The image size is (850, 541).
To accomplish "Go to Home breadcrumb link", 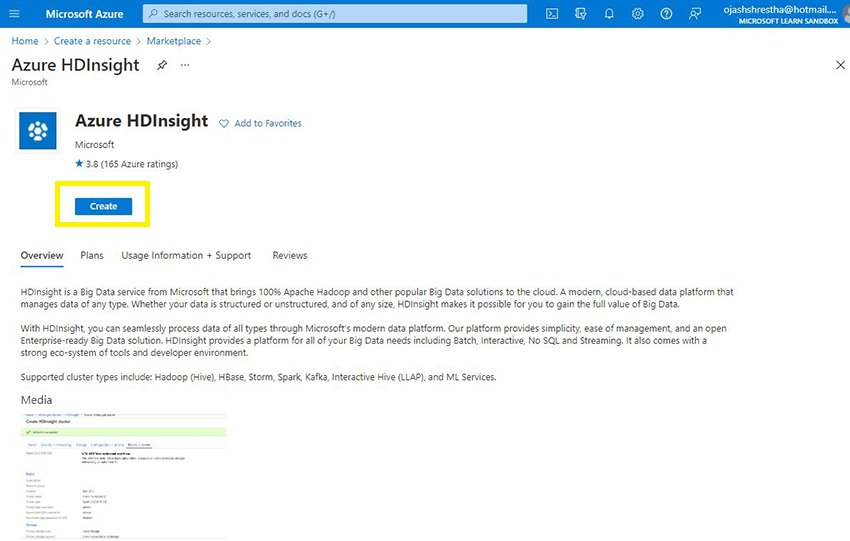I will pos(25,41).
